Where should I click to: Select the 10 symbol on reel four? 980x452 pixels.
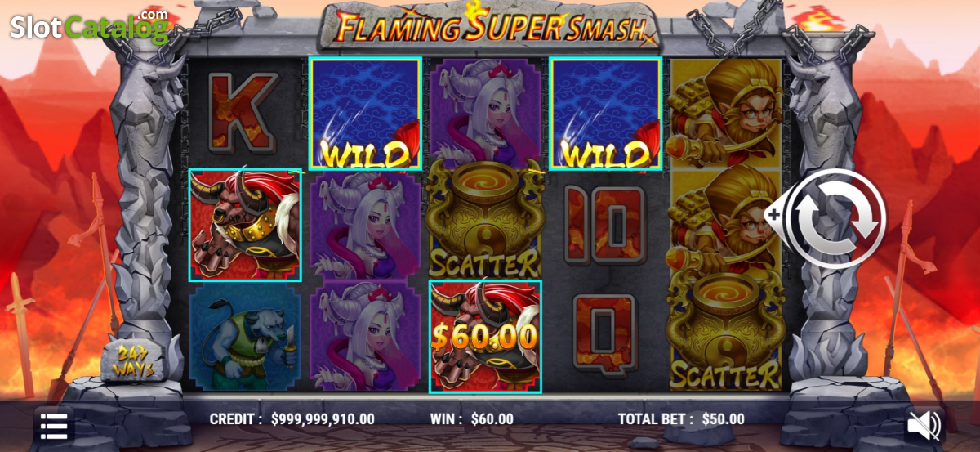coord(605,224)
